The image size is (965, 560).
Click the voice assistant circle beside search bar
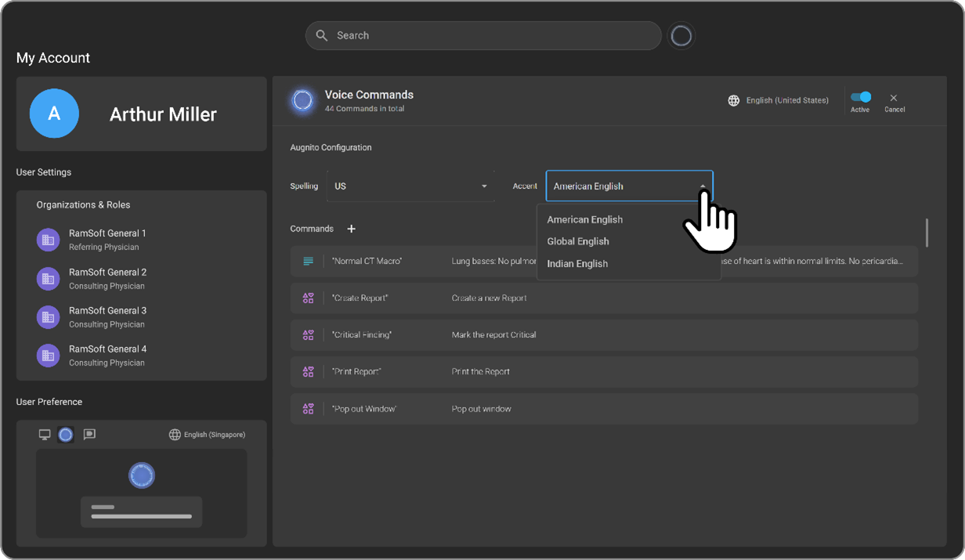681,36
